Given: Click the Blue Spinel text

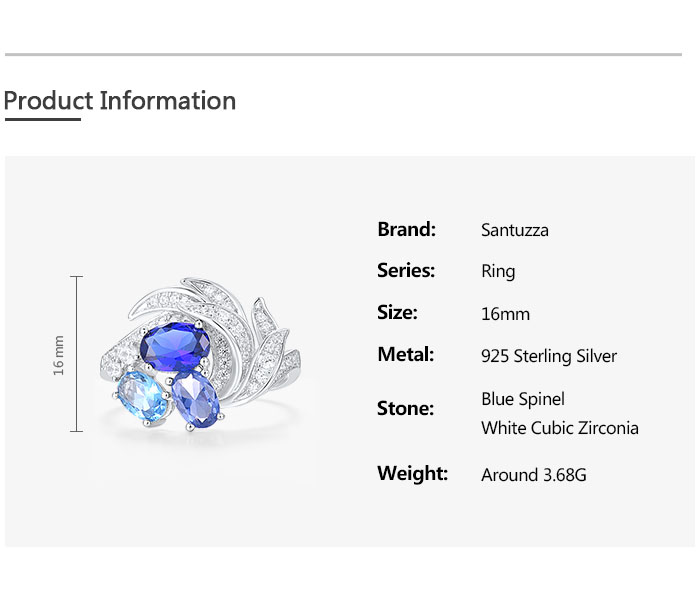Looking at the screenshot, I should [523, 399].
